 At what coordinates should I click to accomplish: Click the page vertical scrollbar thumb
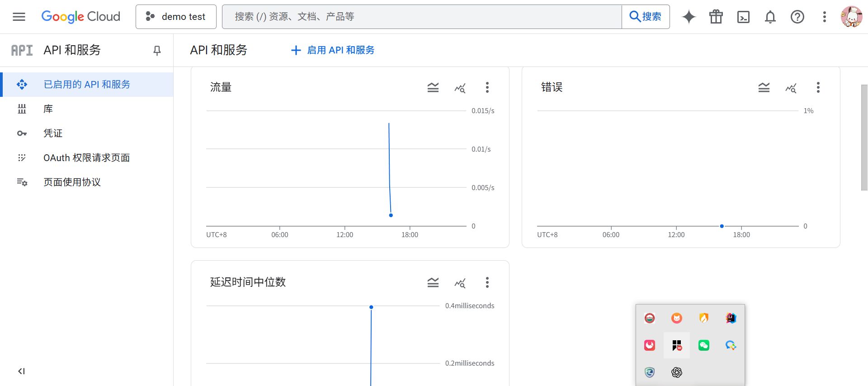pos(864,138)
